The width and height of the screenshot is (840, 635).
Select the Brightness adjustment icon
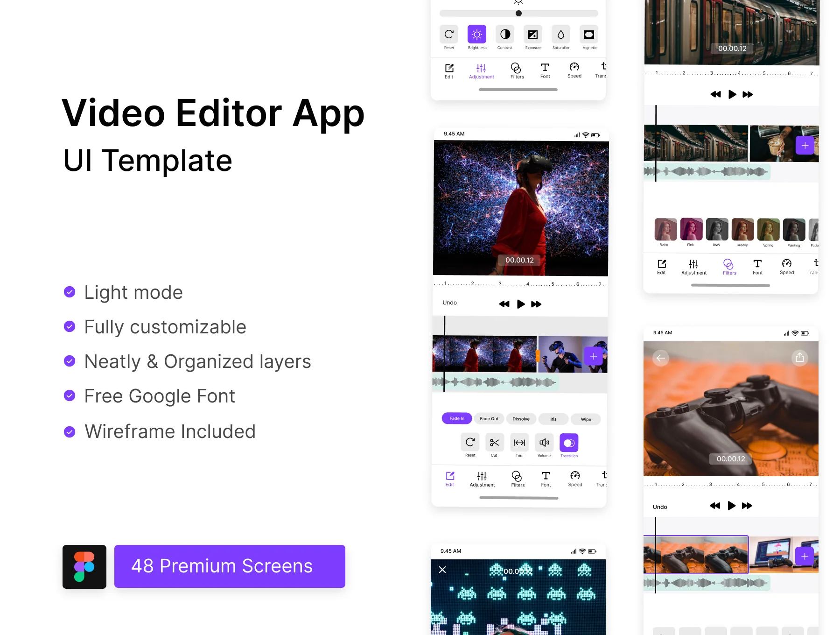coord(477,34)
